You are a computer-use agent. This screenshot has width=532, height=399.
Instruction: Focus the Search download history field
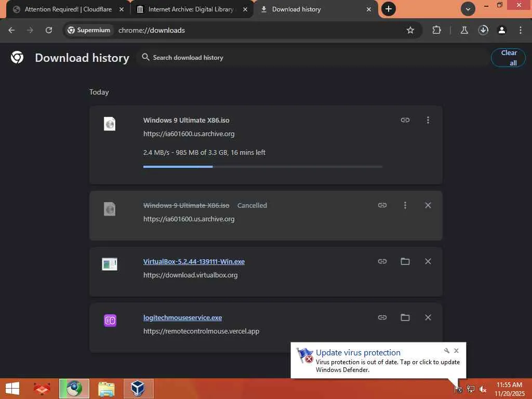[x=312, y=58]
